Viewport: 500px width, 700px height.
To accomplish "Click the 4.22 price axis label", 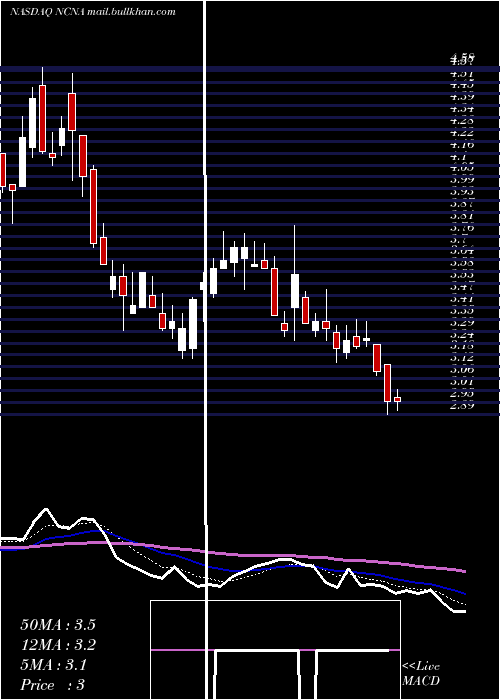I will pos(462,133).
